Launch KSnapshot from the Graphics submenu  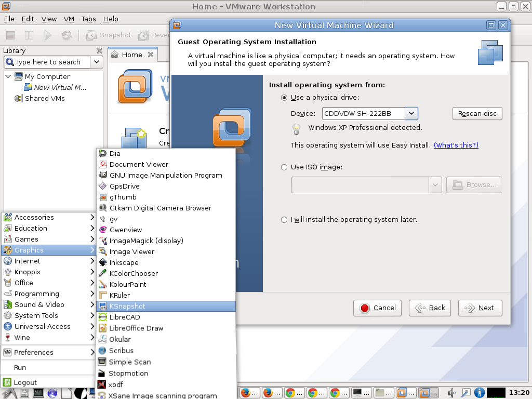166,306
